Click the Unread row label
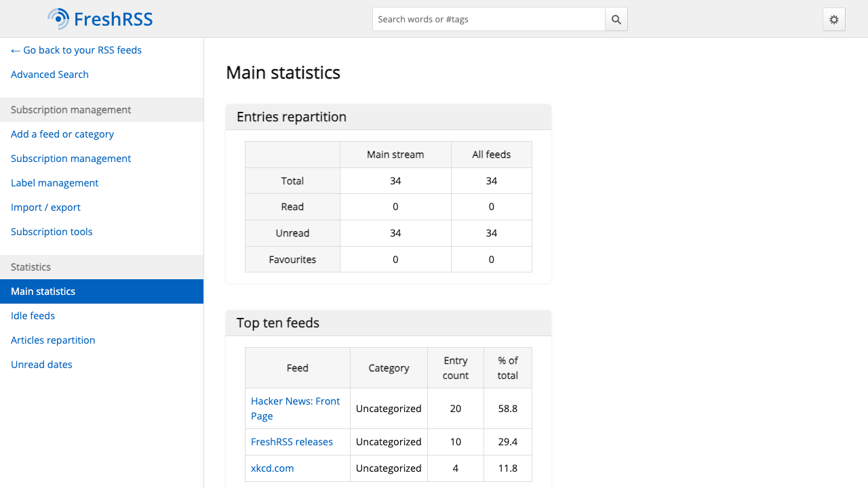The width and height of the screenshot is (868, 488). 292,233
